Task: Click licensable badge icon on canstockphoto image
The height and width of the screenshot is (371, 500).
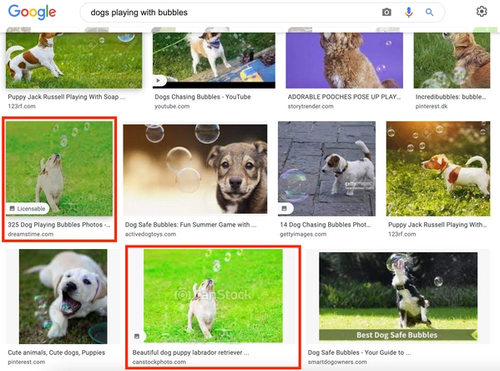Action: (x=137, y=336)
